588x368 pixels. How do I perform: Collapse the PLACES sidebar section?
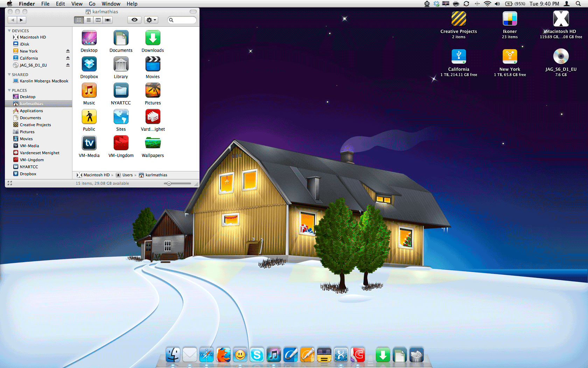[9, 90]
